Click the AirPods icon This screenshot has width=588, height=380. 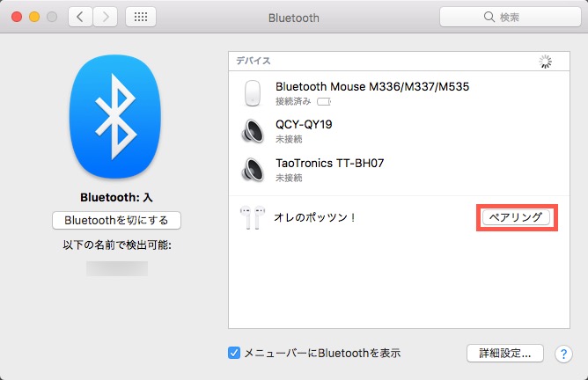253,217
